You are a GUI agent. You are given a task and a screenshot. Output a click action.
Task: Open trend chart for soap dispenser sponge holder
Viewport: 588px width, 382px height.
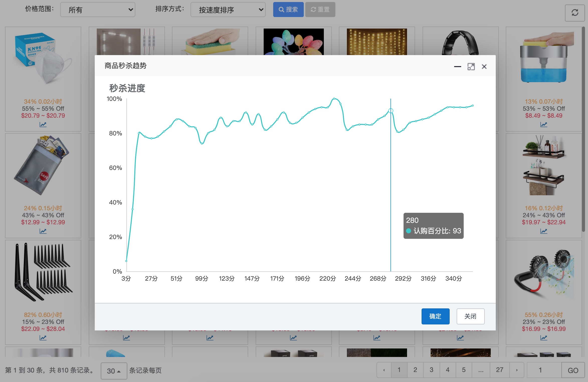click(544, 124)
